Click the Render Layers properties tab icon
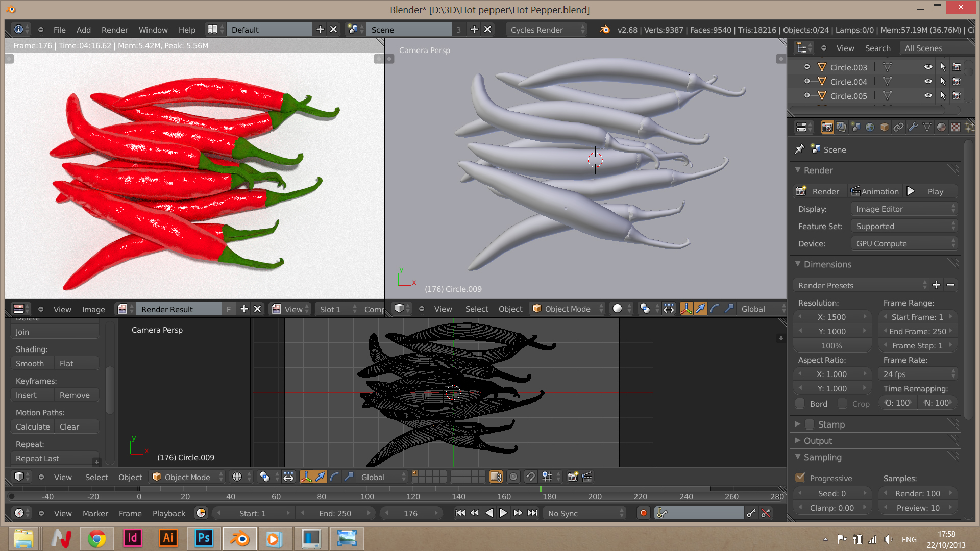 (841, 127)
